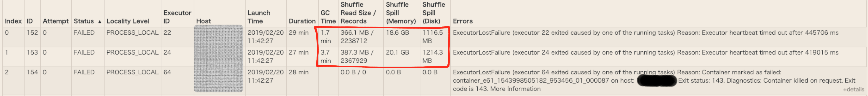Sort by GC Time column header

[328, 17]
